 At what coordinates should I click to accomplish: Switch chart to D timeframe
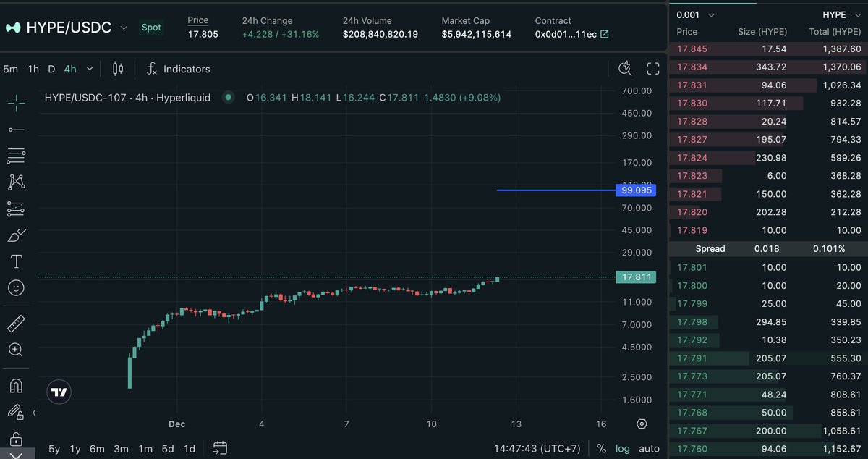point(51,69)
